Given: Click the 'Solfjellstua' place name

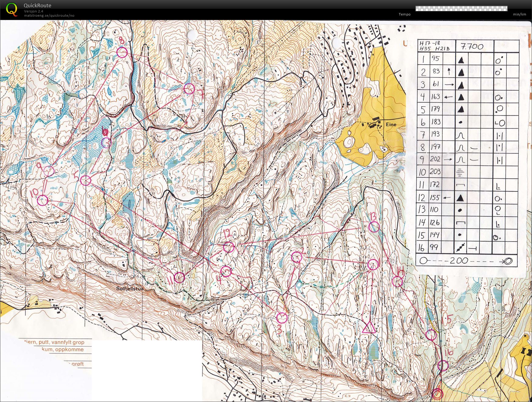Looking at the screenshot, I should click(x=130, y=288).
